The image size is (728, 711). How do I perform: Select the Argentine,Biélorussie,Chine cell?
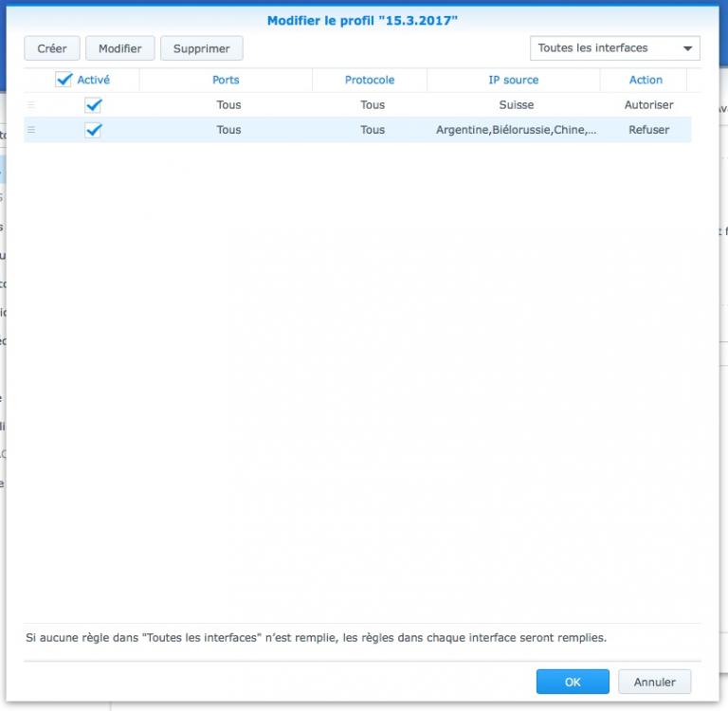tap(517, 130)
